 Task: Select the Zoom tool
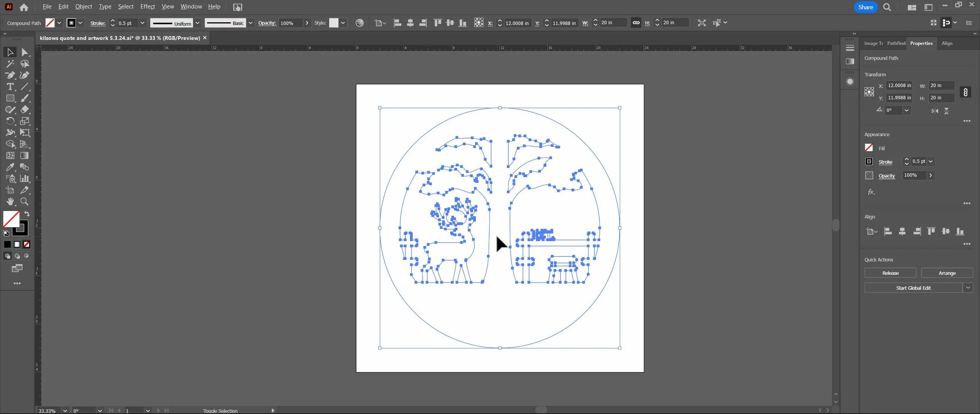click(x=24, y=202)
